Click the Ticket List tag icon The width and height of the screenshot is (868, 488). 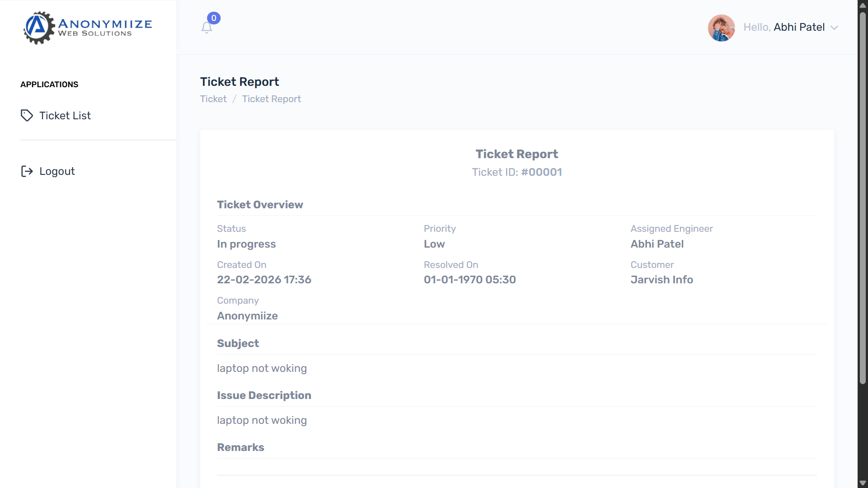(x=27, y=116)
